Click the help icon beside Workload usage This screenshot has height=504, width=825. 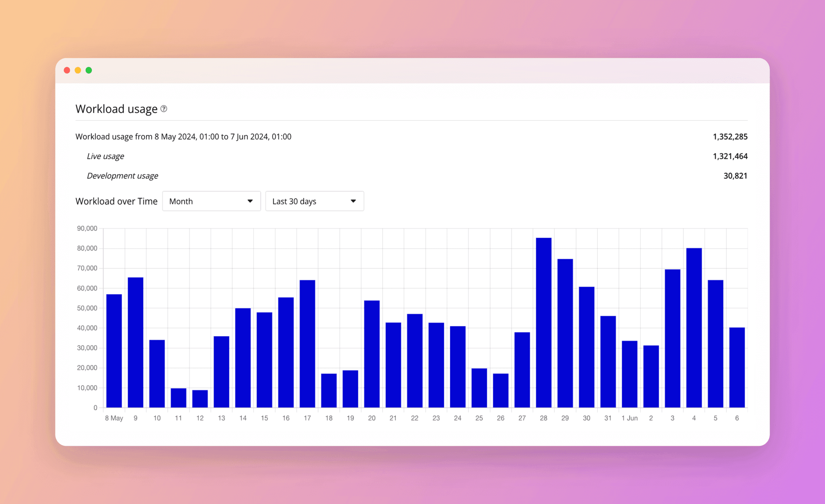(x=164, y=109)
